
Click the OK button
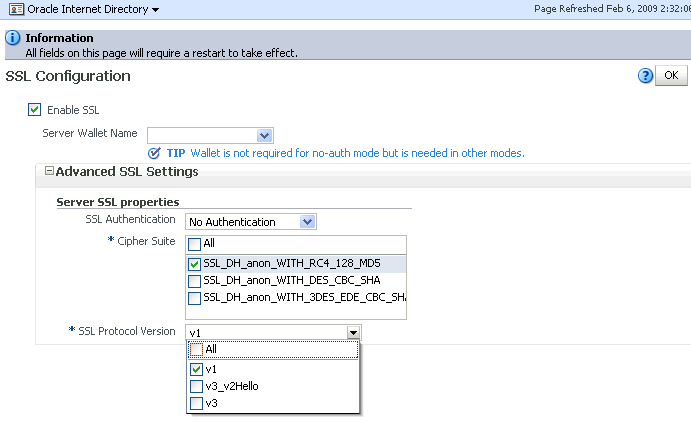tap(671, 75)
